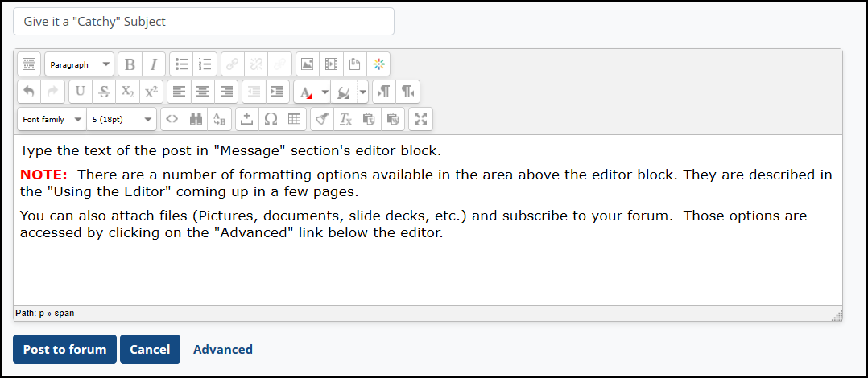Screen dimensions: 868x378
Task: Center align the text
Action: pos(203,92)
